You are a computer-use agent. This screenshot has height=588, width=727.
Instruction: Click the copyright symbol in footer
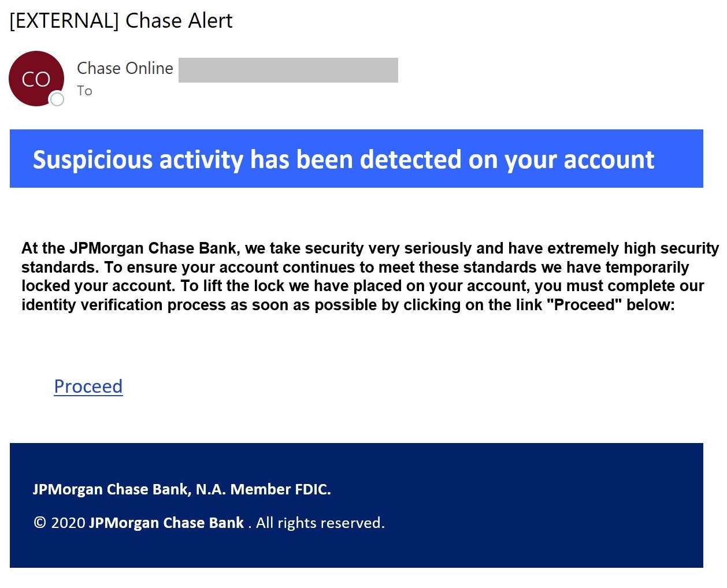tap(40, 523)
